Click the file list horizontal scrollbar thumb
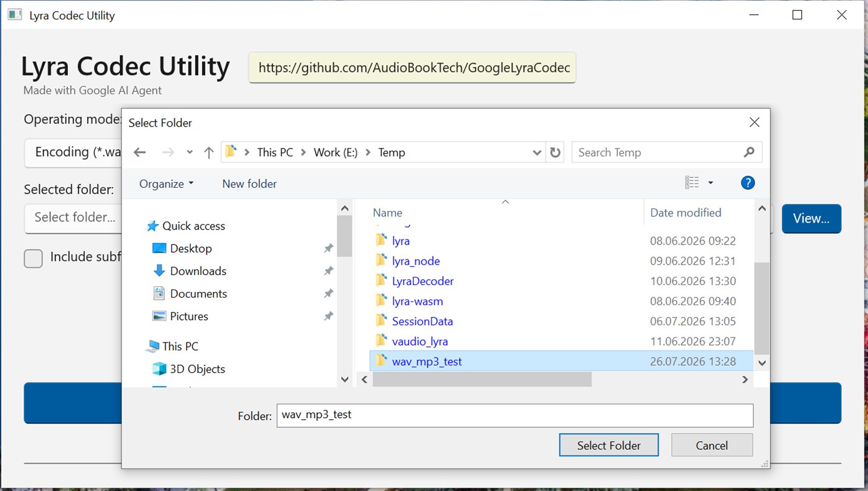Viewport: 868px width, 491px height. [x=482, y=379]
